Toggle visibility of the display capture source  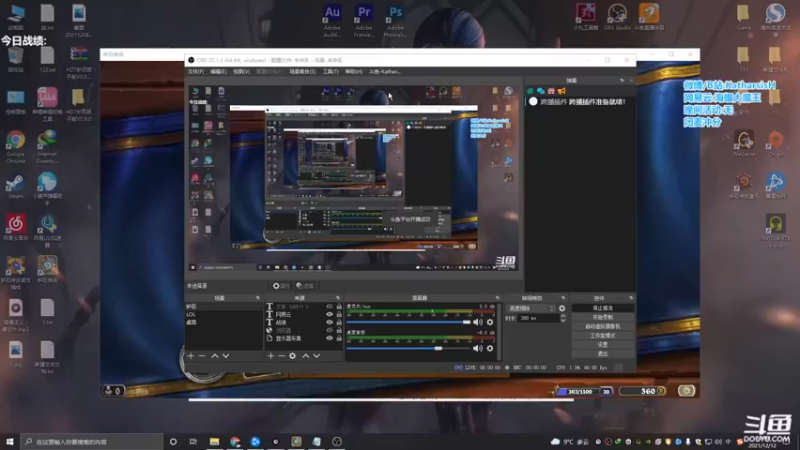click(330, 338)
